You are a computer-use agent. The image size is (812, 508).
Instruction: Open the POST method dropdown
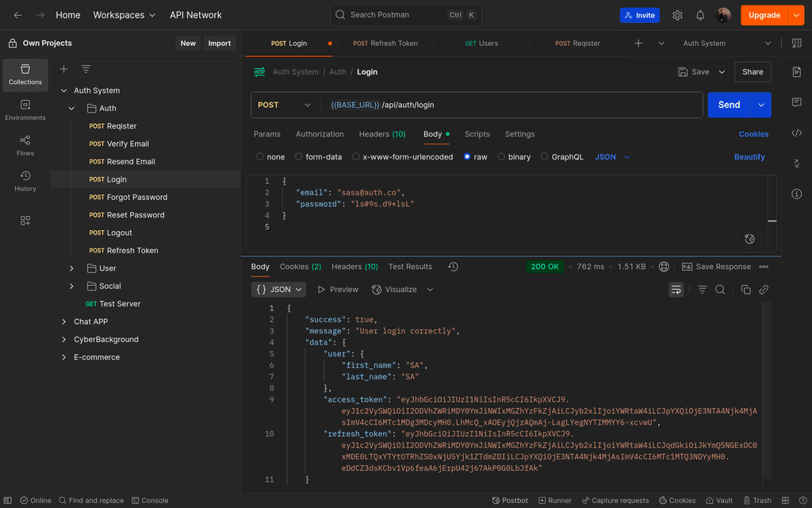pyautogui.click(x=285, y=105)
